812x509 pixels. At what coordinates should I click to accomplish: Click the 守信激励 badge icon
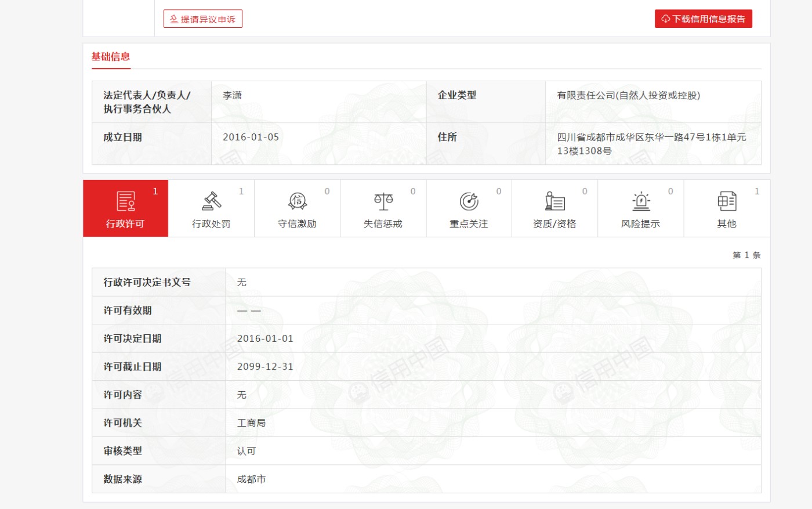coord(297,201)
